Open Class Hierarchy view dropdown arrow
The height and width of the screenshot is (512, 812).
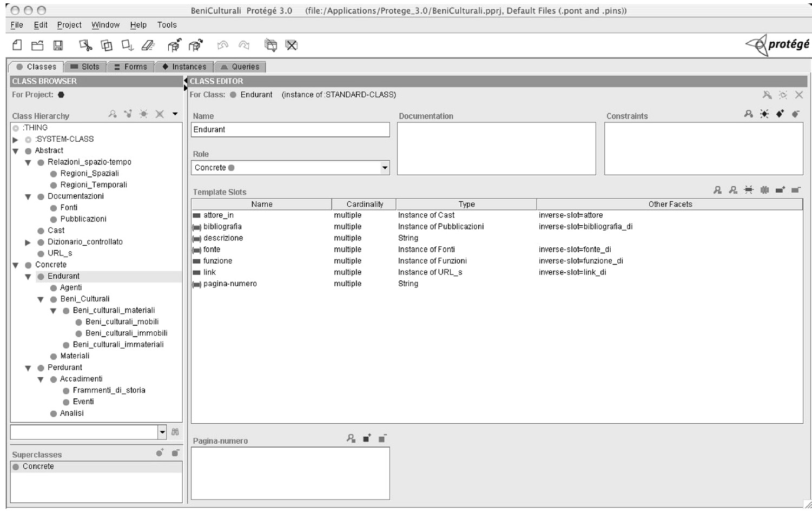(x=175, y=114)
